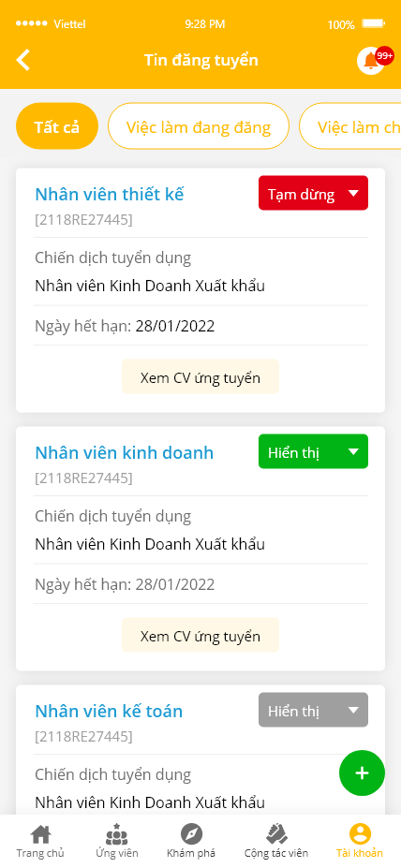Select the Tất cả filter tab

[x=57, y=126]
